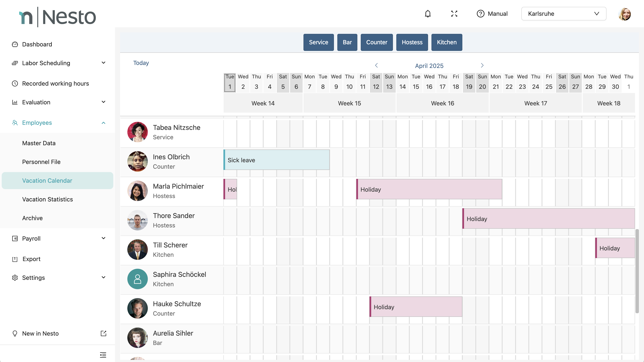Open the notifications bell
The height and width of the screenshot is (362, 644).
428,14
